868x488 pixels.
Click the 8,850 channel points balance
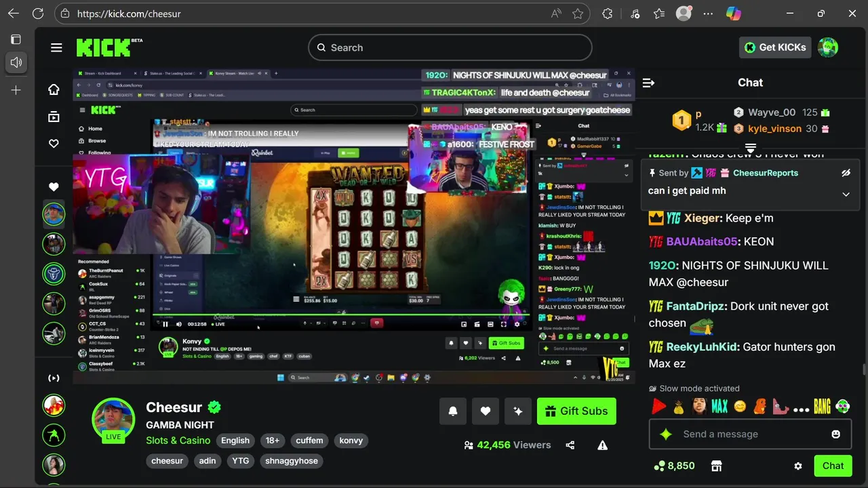click(x=674, y=466)
